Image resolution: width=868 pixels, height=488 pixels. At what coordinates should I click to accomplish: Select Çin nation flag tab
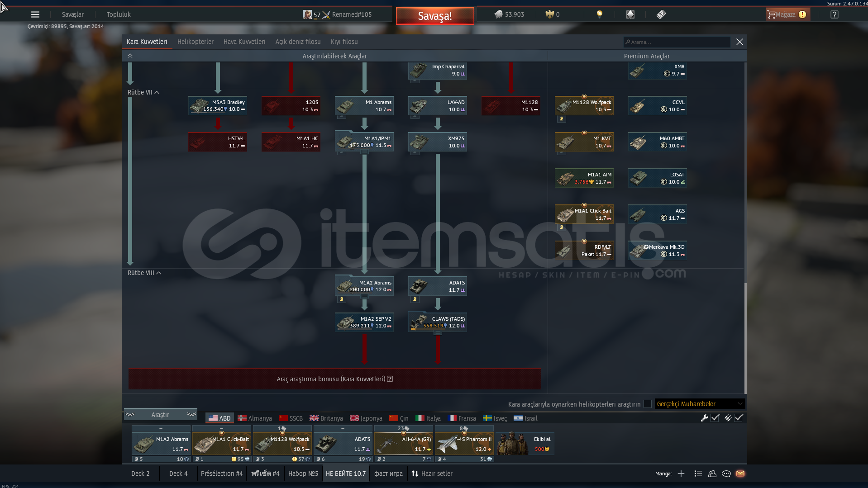399,418
